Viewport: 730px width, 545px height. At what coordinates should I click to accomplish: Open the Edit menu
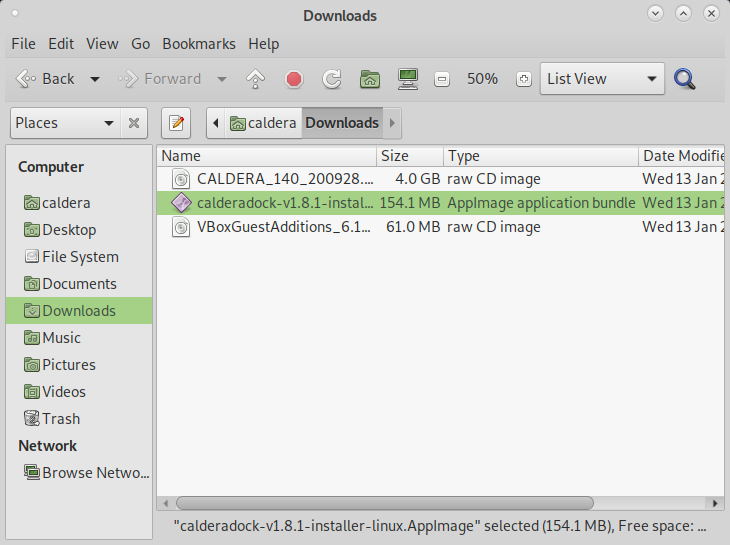pos(61,44)
